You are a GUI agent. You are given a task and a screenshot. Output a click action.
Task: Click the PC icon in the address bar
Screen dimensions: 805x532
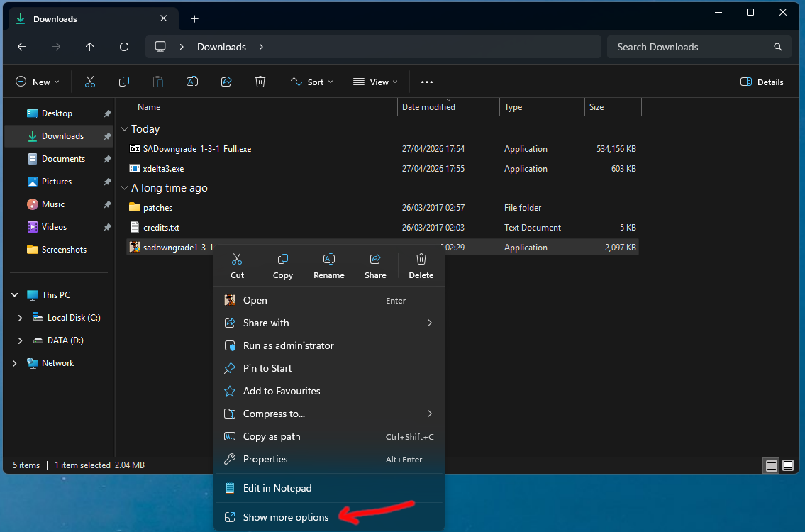tap(160, 47)
